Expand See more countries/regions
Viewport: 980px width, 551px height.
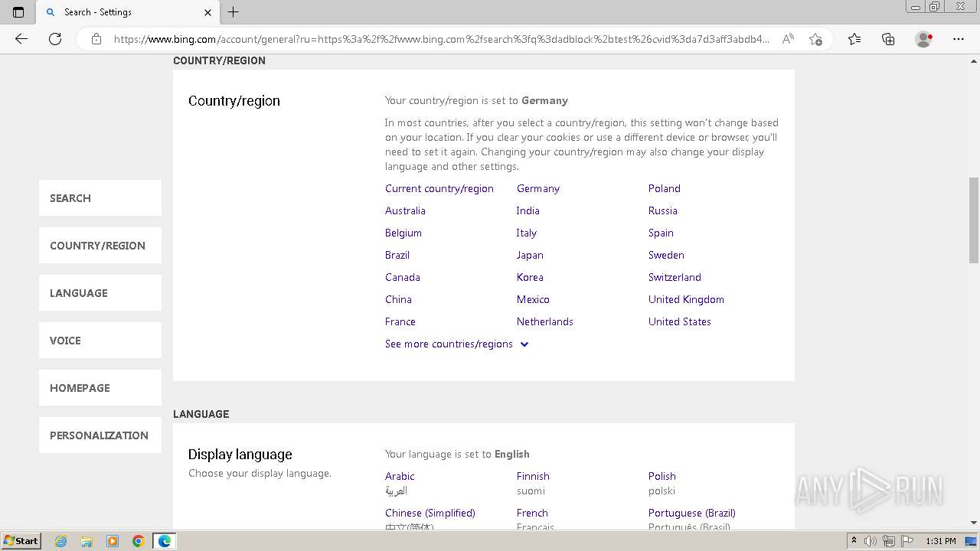[x=457, y=344]
